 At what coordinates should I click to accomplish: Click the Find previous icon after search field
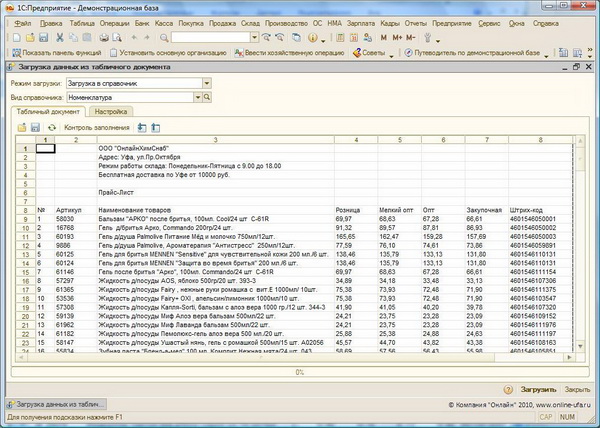(x=280, y=37)
